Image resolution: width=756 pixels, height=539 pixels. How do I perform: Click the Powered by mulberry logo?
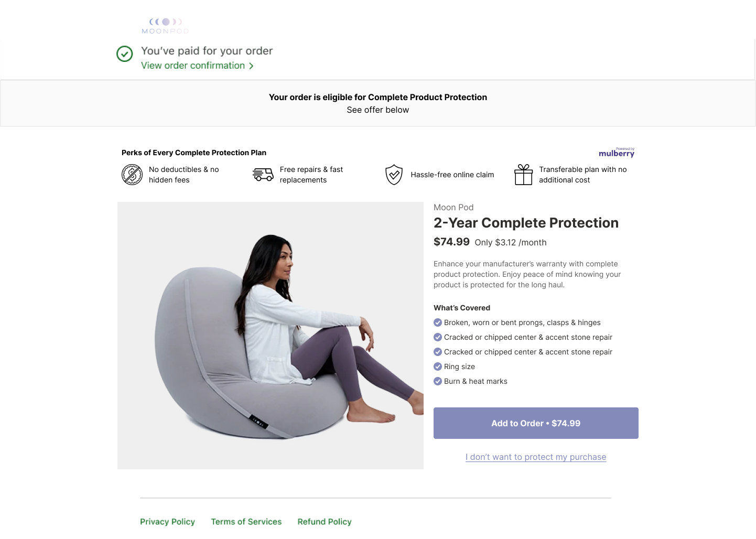click(617, 153)
